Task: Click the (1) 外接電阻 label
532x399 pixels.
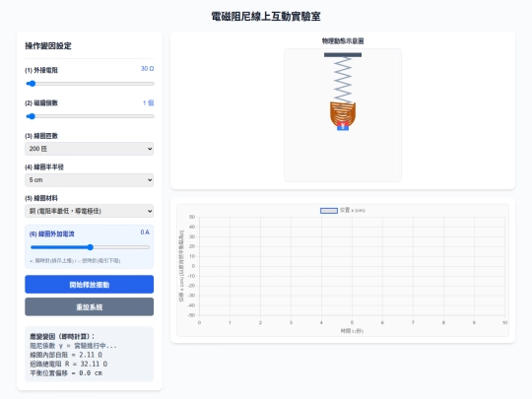Action: click(41, 70)
